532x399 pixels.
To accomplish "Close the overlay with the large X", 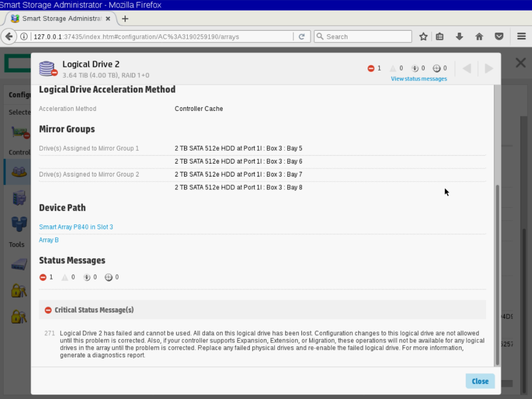I will [520, 63].
